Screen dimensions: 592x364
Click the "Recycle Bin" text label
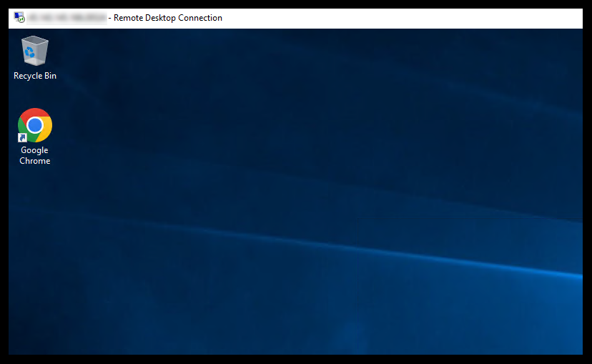click(x=35, y=76)
